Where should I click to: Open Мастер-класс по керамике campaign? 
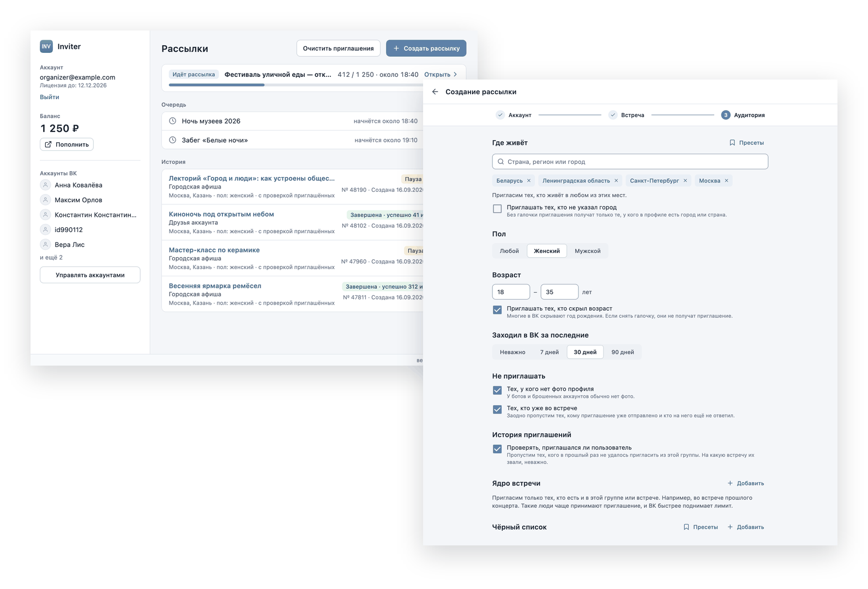(214, 250)
